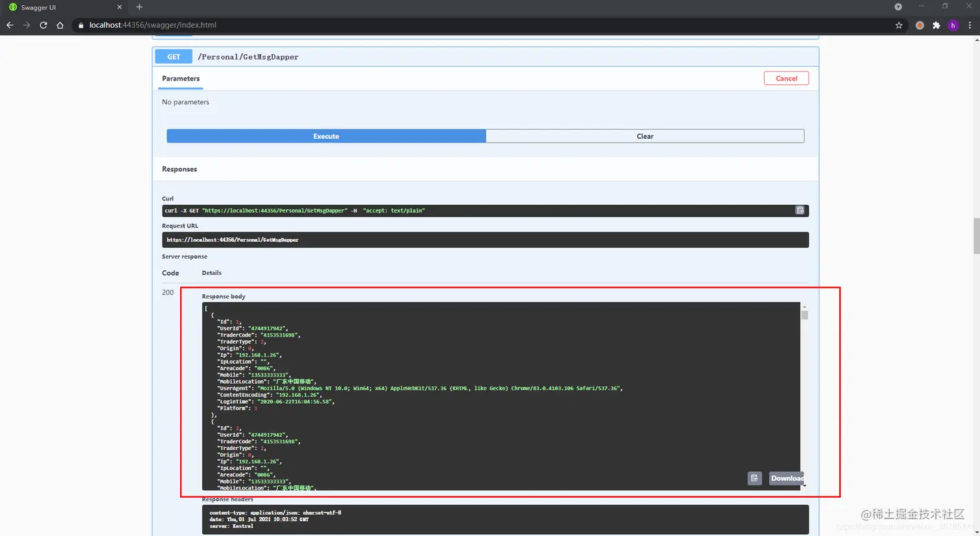
Task: Go forward with the browser forward arrow
Action: 27,25
